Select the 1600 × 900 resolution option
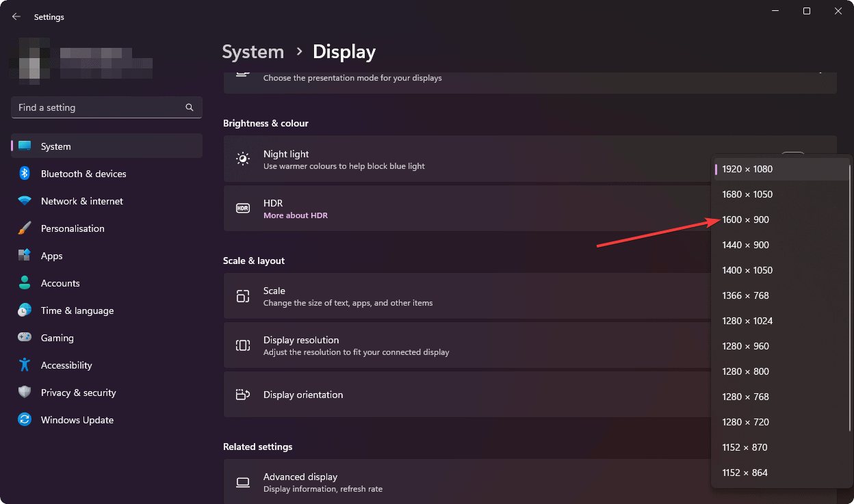This screenshot has height=504, width=854. click(x=745, y=220)
